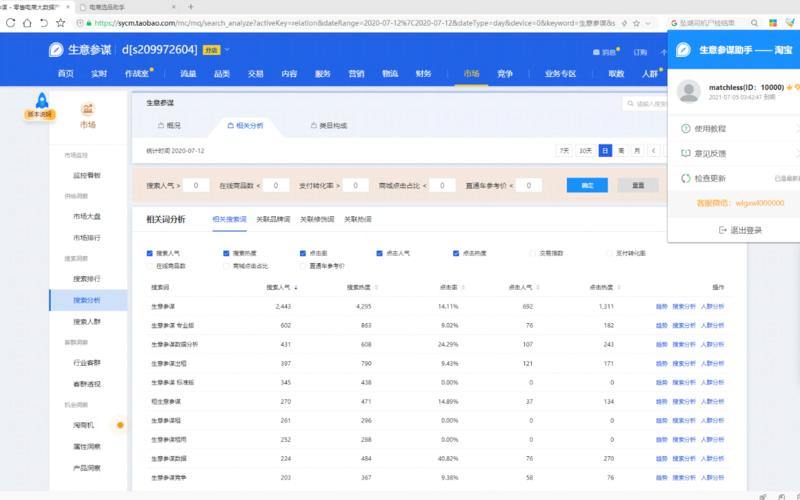Click the search magnifier in browser search box
800x500 pixels.
754,23
